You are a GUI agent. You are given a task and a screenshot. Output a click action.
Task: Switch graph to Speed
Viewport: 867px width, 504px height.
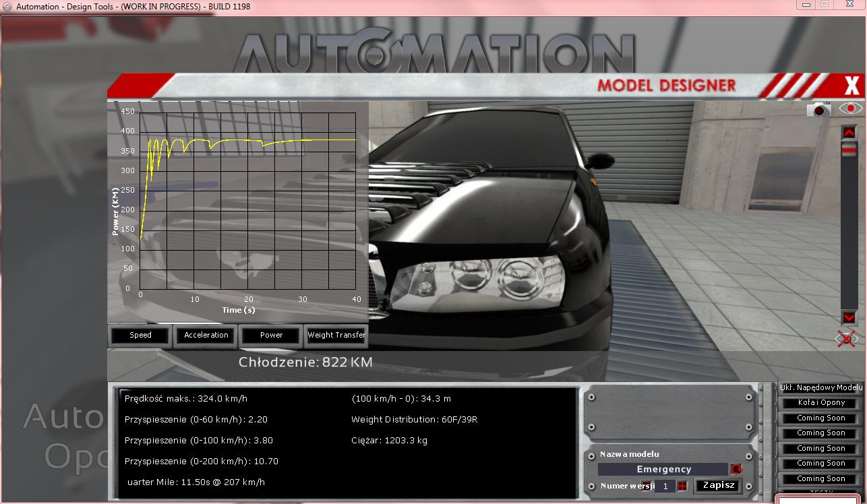[x=140, y=335]
